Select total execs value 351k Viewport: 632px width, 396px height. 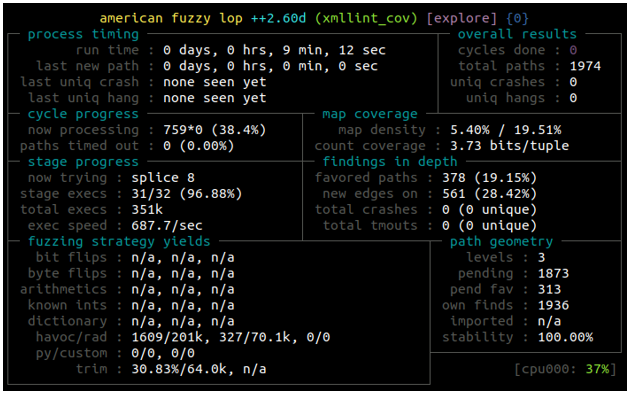click(x=147, y=210)
